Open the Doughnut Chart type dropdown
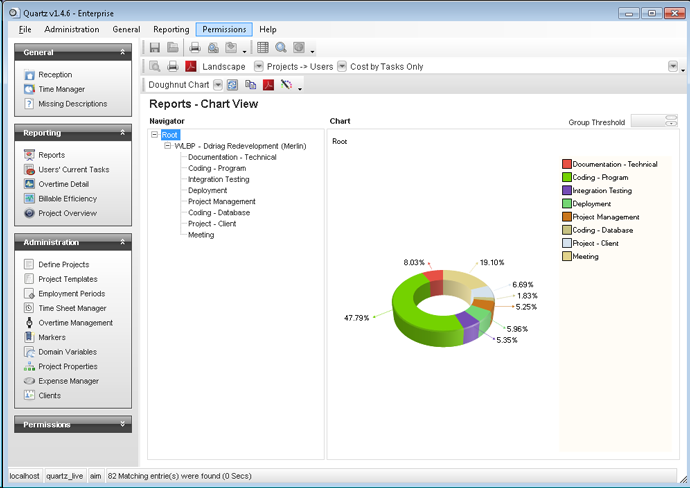This screenshot has height=488, width=690. pyautogui.click(x=217, y=85)
